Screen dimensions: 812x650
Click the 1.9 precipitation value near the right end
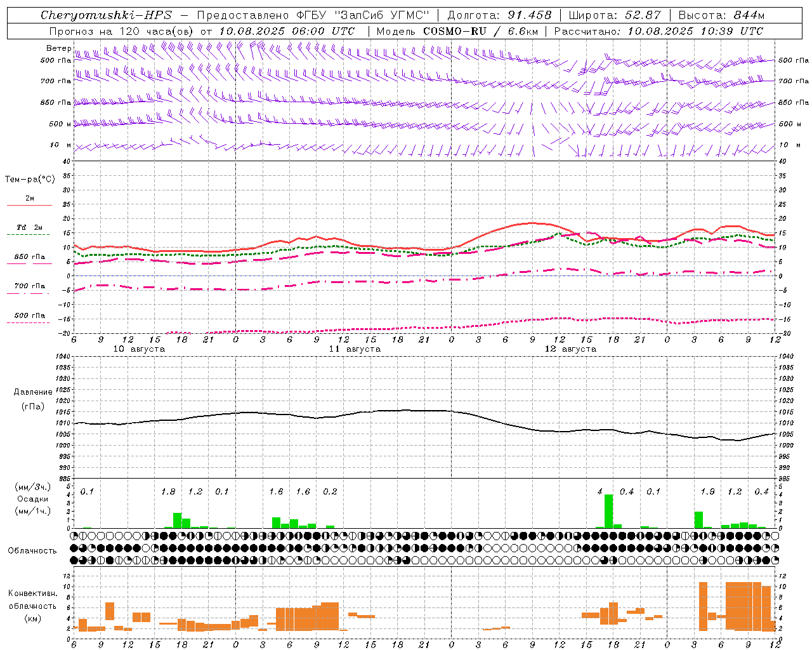point(707,491)
